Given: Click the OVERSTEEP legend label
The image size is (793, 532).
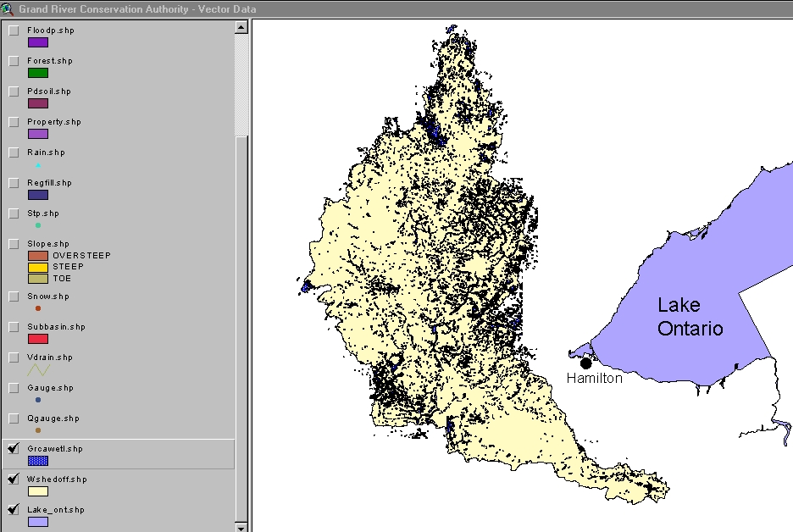Looking at the screenshot, I should point(81,255).
